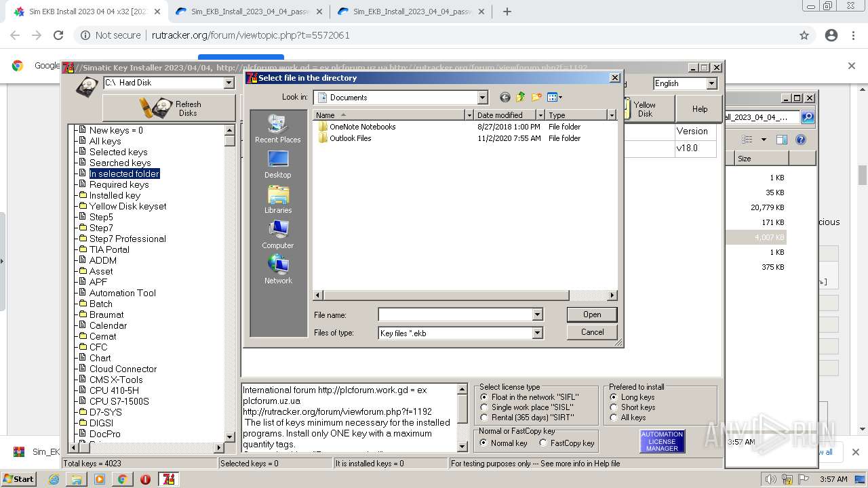Launch Automation License Manager
The image size is (868, 488).
[x=662, y=441]
